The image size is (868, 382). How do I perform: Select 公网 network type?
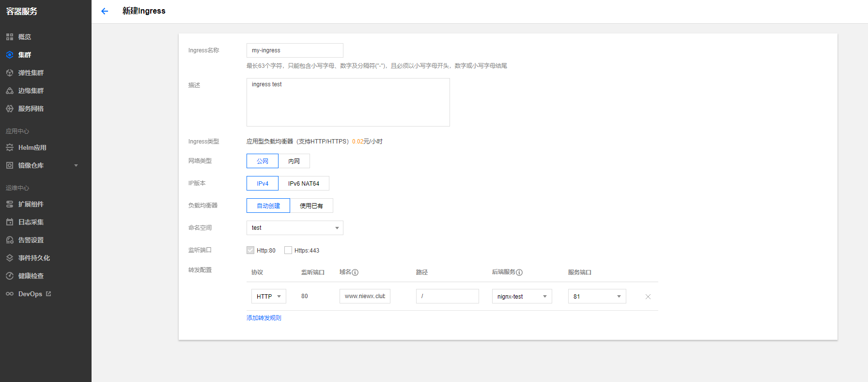263,161
